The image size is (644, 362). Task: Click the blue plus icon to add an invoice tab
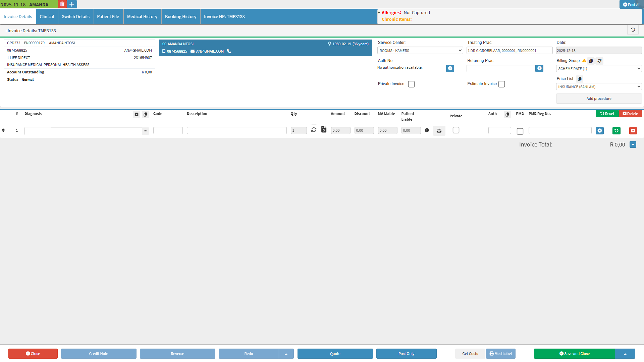(x=72, y=4)
